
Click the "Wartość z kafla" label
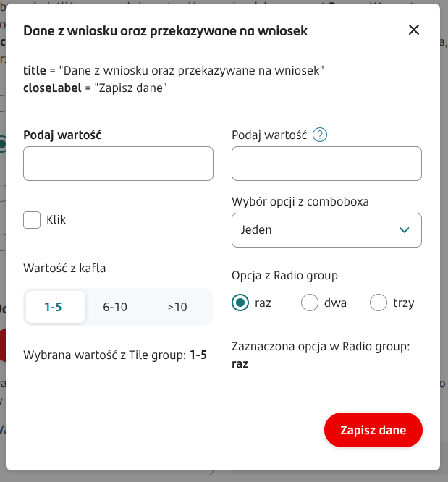point(64,268)
